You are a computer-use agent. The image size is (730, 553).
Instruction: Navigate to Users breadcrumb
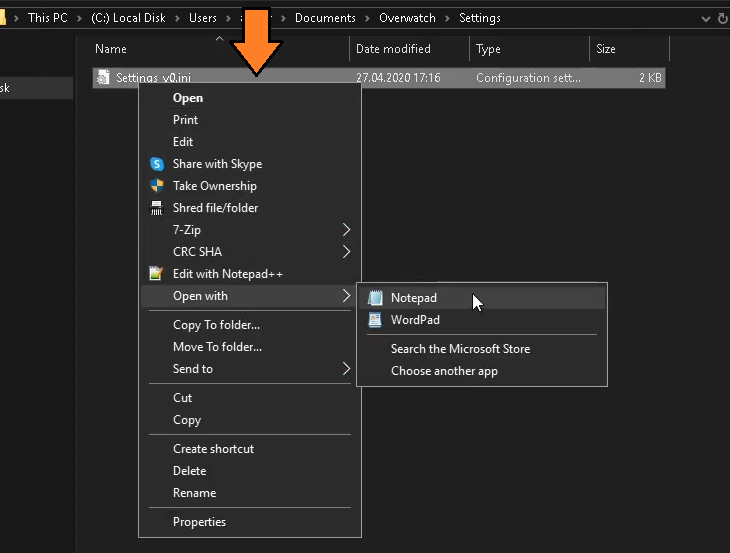[203, 18]
